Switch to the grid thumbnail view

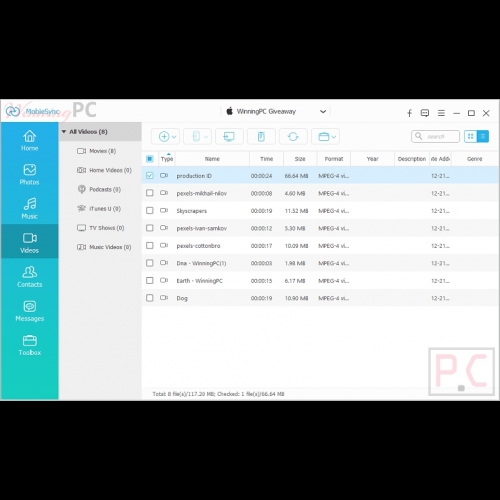pos(470,136)
